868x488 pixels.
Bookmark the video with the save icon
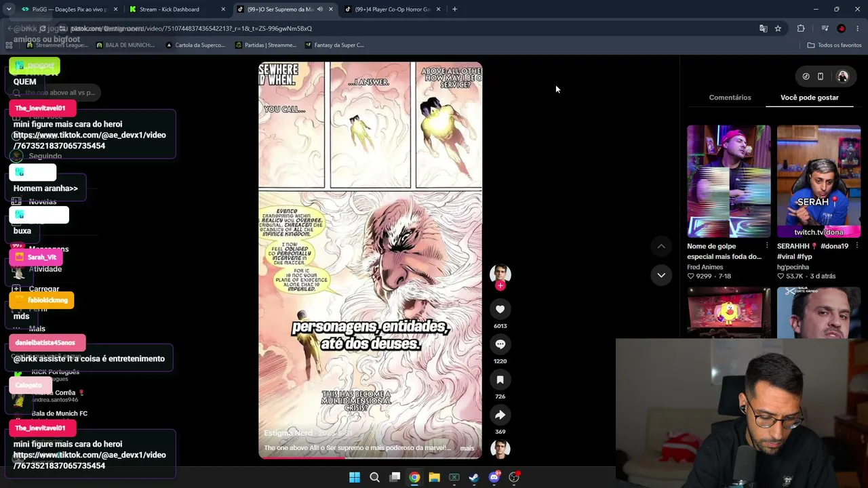500,380
